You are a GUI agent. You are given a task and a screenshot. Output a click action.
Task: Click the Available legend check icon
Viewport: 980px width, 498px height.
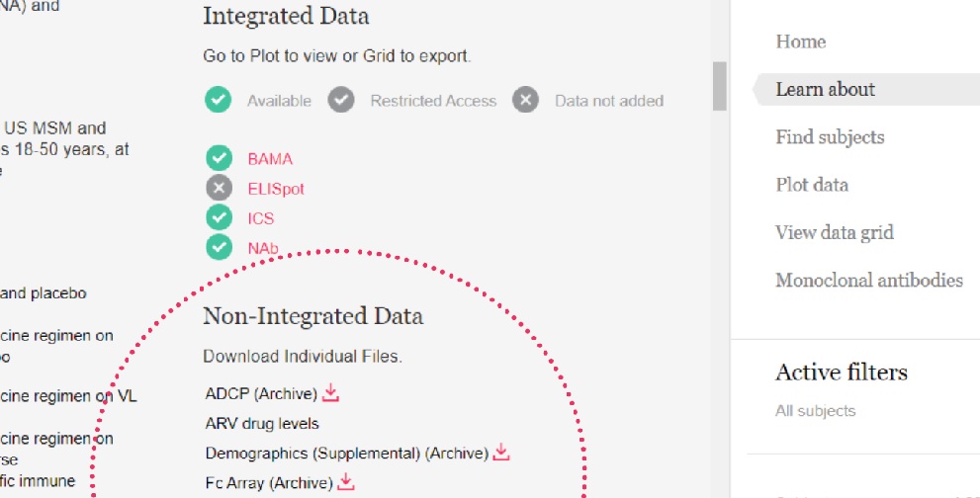click(x=219, y=100)
